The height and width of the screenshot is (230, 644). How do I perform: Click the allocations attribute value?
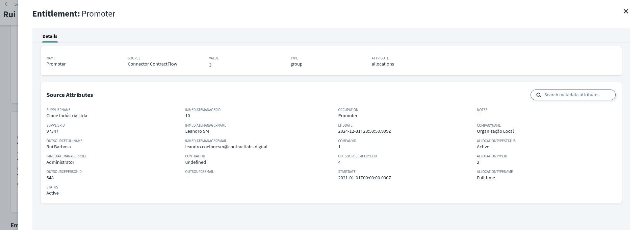click(383, 64)
